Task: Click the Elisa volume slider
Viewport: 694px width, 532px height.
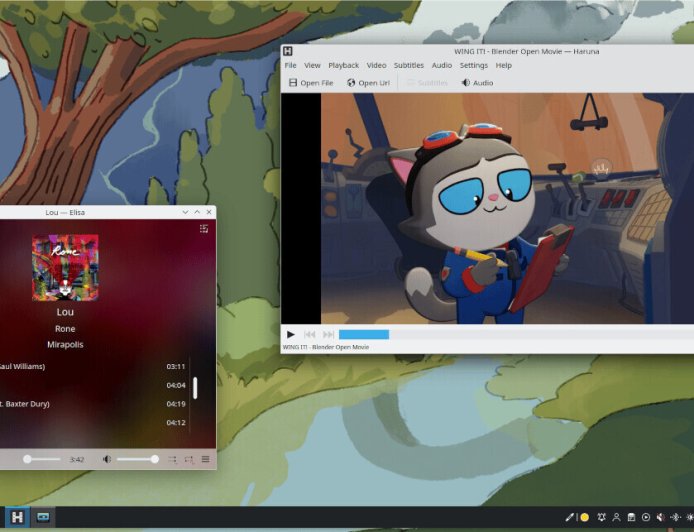Action: [x=137, y=459]
